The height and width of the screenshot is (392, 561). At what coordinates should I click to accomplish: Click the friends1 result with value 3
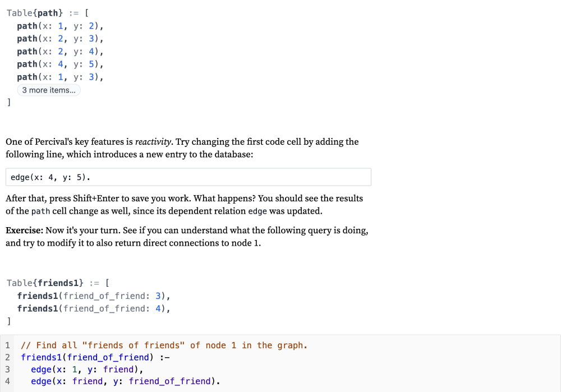[x=93, y=296]
